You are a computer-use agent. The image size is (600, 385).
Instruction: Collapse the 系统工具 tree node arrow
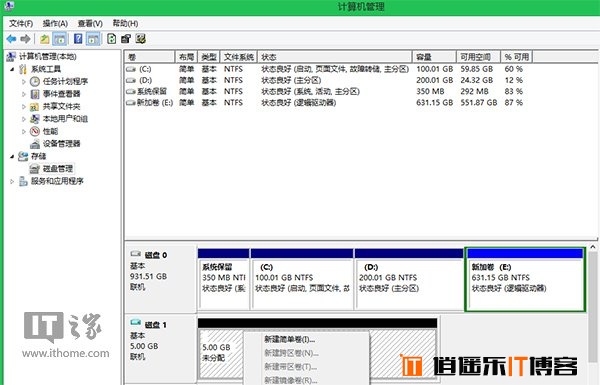12,69
